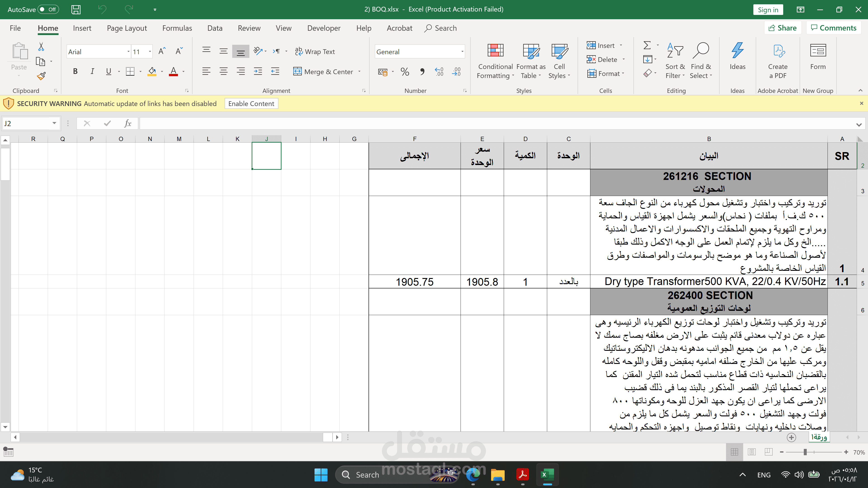
Task: Toggle Bold formatting button
Action: (75, 71)
